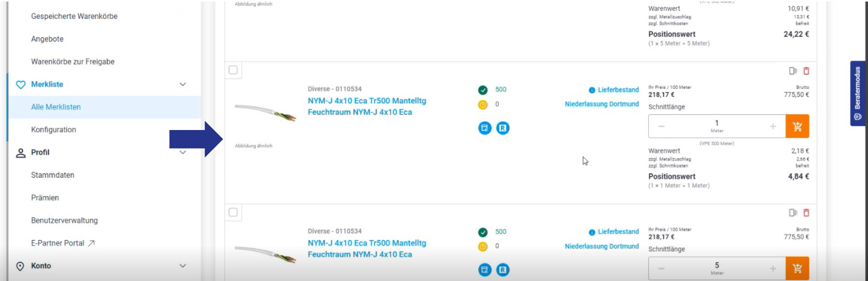This screenshot has width=868, height=281.
Task: Open E-Partner Portal external link
Action: click(x=63, y=243)
